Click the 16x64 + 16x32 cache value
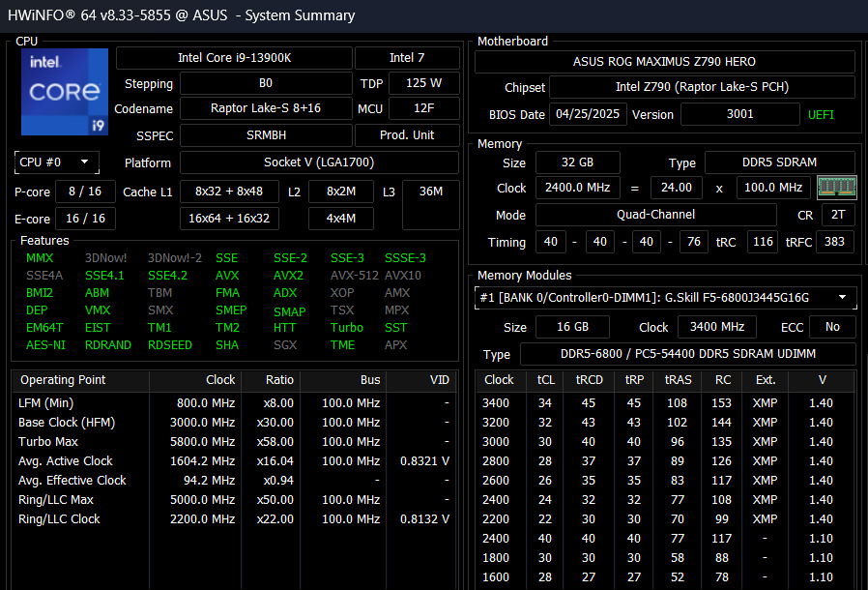The width and height of the screenshot is (868, 590). point(229,219)
